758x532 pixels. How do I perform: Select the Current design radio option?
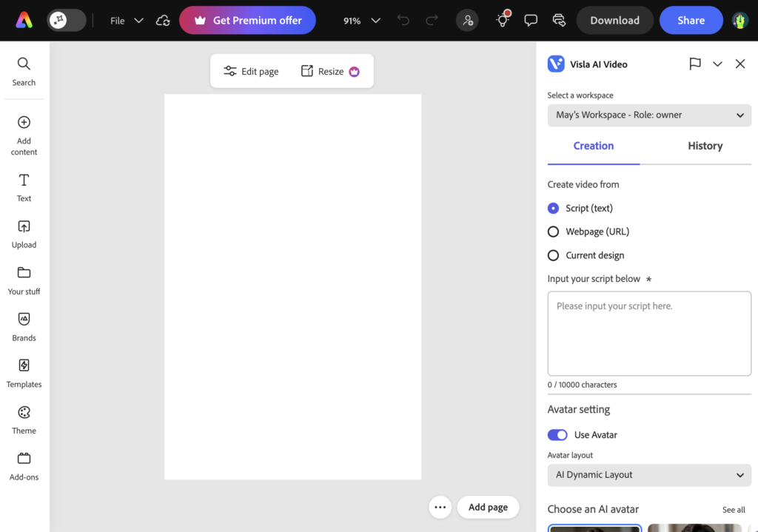click(553, 255)
